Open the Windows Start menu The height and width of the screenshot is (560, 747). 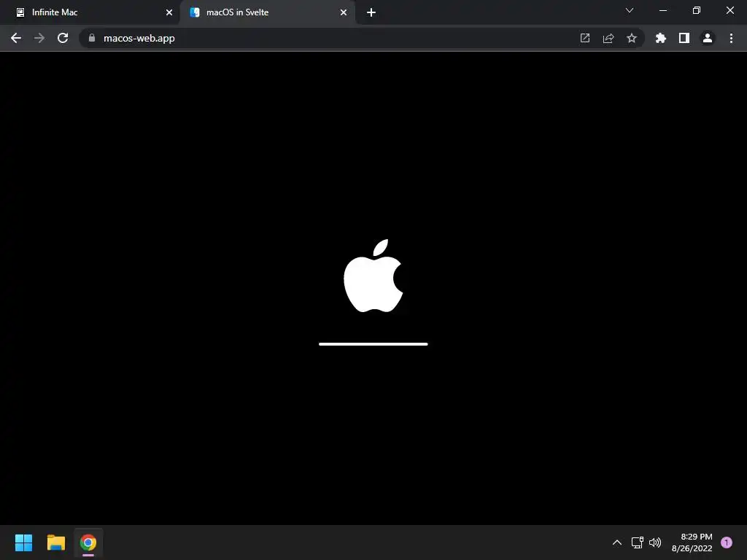point(23,542)
